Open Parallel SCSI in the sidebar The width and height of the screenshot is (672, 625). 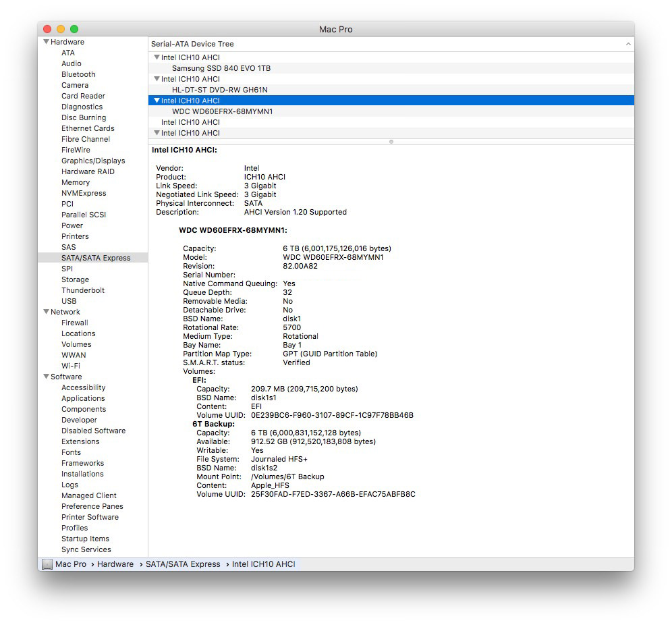[84, 215]
